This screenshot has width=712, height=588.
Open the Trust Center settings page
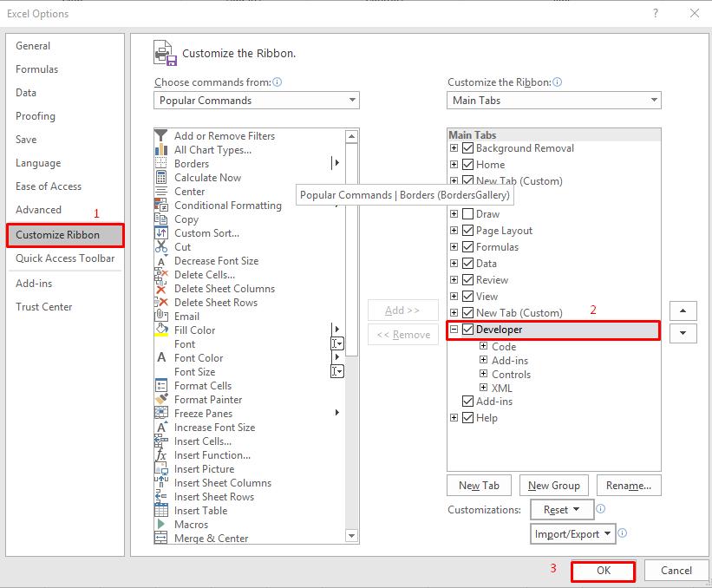tap(43, 307)
